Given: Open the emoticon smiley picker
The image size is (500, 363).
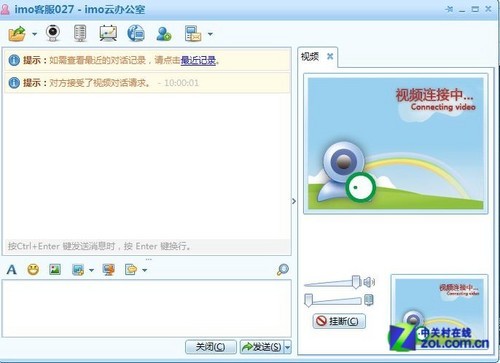Looking at the screenshot, I should pos(33,269).
